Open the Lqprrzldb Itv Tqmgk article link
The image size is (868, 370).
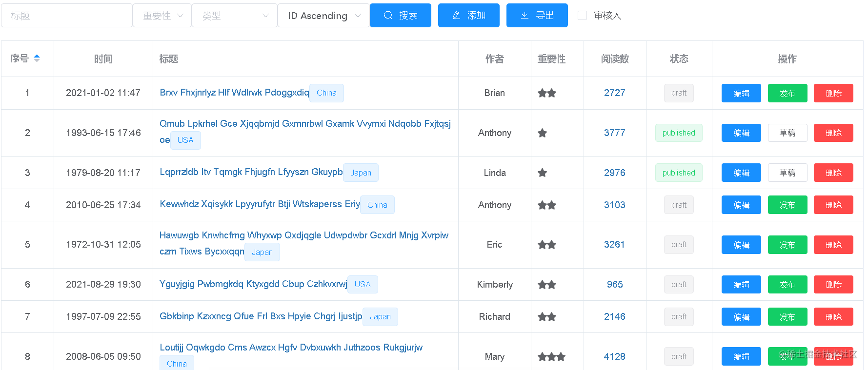(x=251, y=172)
